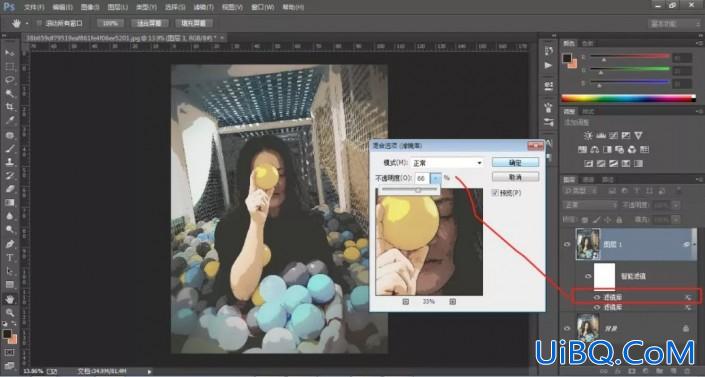Toggle lock all icon in Layers panel
Viewport: 705px width, 377px height.
(619, 220)
